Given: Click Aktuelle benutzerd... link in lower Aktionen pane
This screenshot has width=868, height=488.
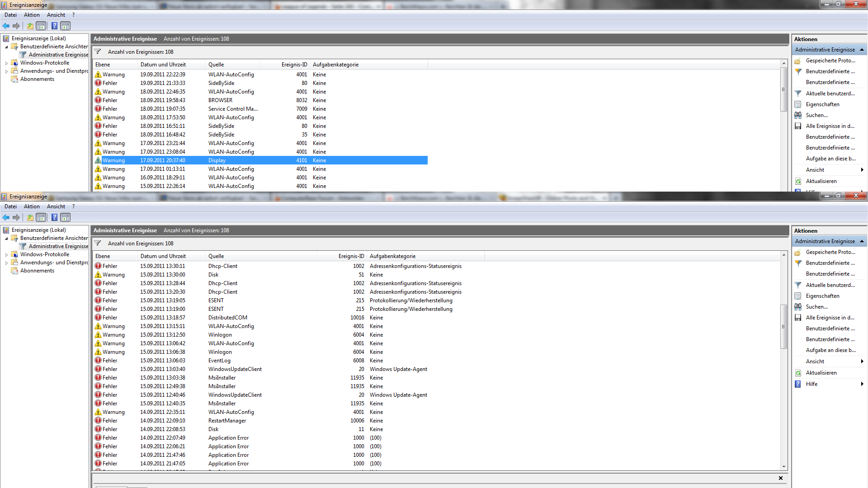Looking at the screenshot, I should pyautogui.click(x=830, y=285).
